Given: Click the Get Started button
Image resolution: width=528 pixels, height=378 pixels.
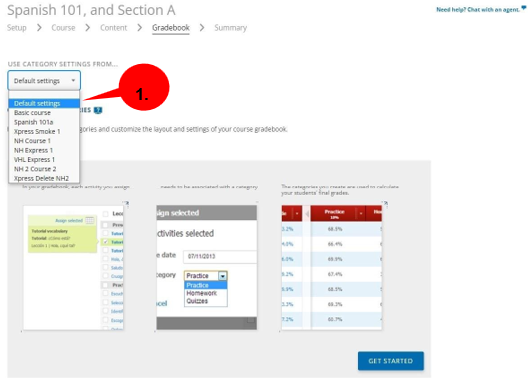Looking at the screenshot, I should [x=391, y=361].
